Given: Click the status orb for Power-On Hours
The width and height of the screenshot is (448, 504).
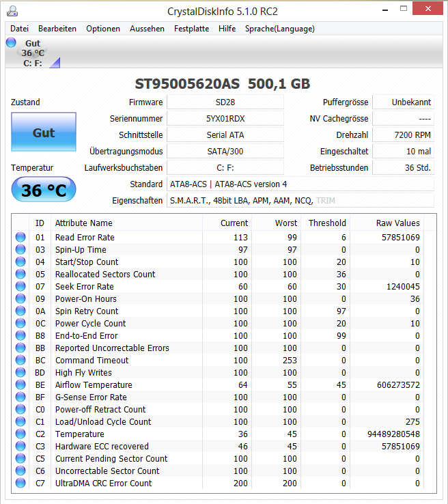Looking at the screenshot, I should pyautogui.click(x=20, y=298).
